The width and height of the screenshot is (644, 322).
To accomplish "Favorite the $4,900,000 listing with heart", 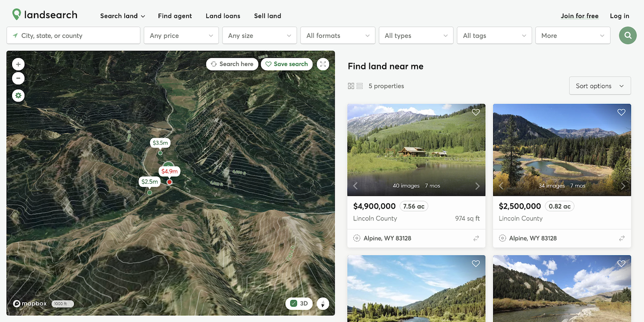I will pos(476,113).
